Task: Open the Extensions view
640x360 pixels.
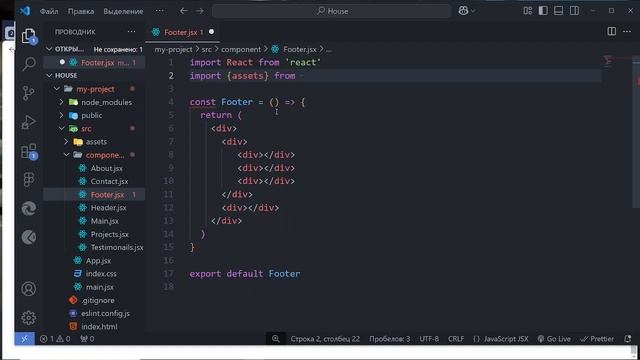Action: 29,151
